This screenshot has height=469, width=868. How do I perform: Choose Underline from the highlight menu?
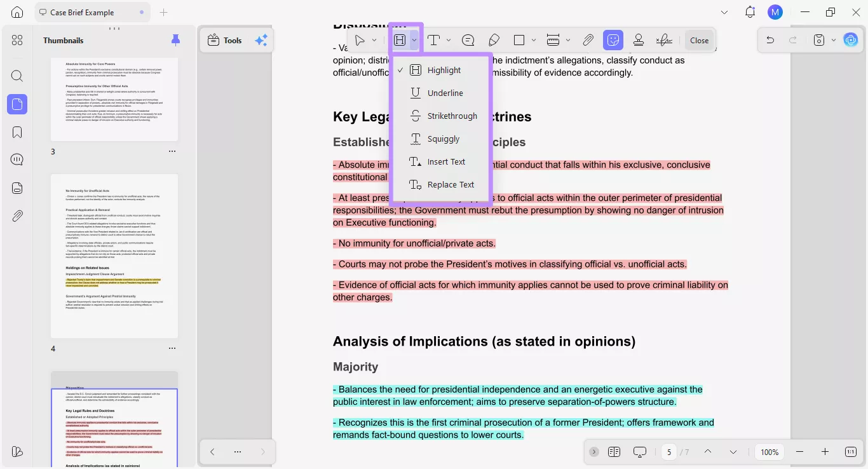pyautogui.click(x=445, y=93)
